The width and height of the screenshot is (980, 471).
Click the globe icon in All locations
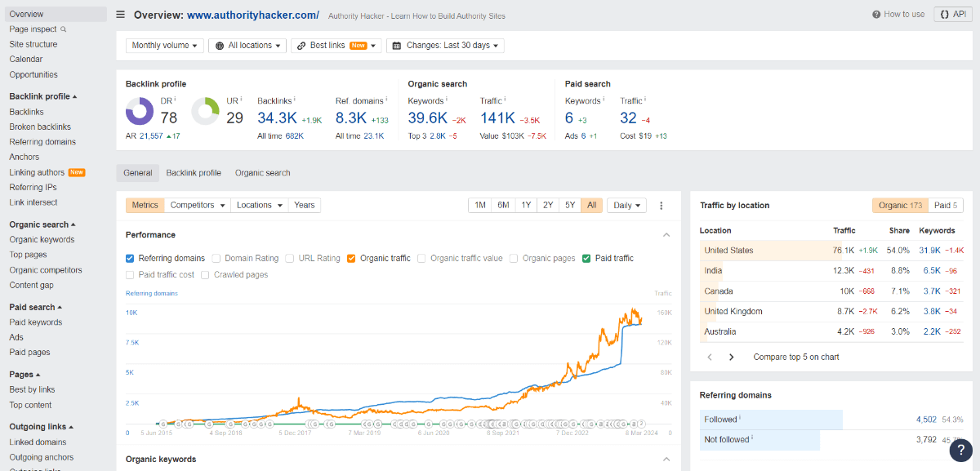pyautogui.click(x=220, y=46)
